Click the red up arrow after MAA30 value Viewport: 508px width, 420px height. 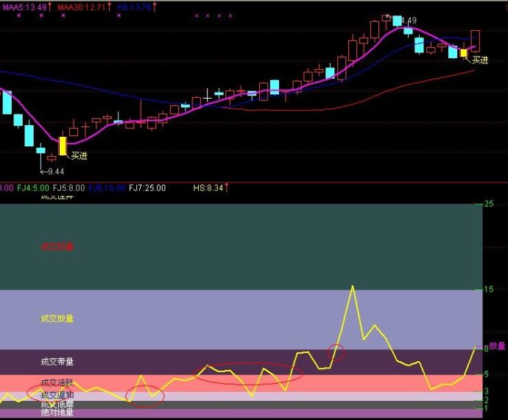(109, 7)
